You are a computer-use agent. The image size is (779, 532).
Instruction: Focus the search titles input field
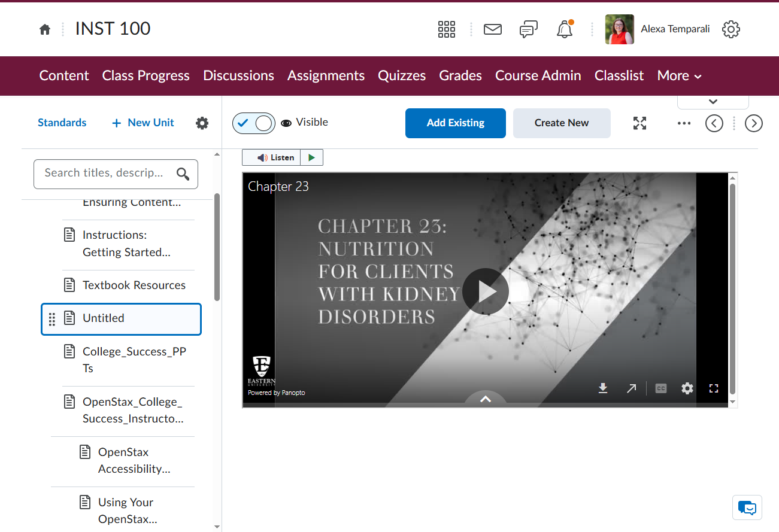pyautogui.click(x=116, y=174)
